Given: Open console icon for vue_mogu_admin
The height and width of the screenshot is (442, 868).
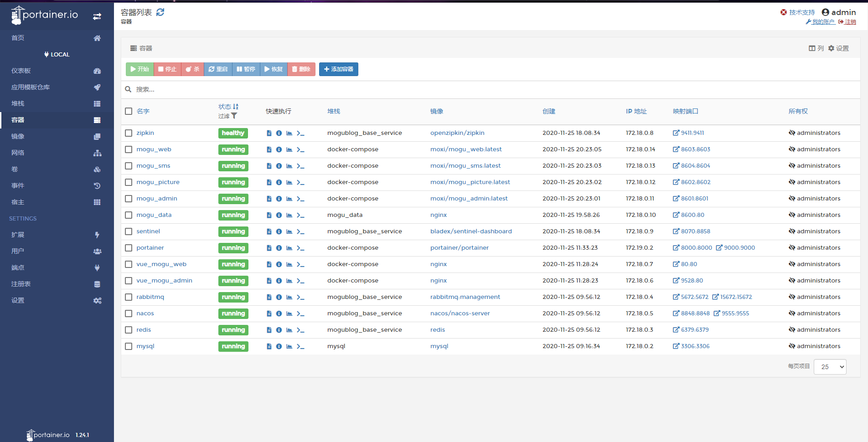Looking at the screenshot, I should pyautogui.click(x=300, y=281).
